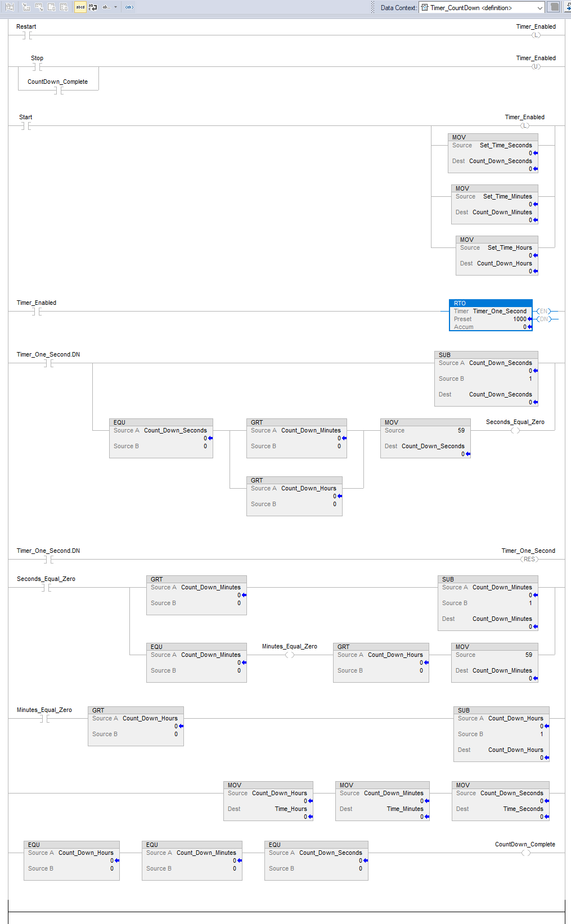Click the 'ab/c' swap arrow toolbar icon
The width and height of the screenshot is (571, 924).
tap(93, 7)
